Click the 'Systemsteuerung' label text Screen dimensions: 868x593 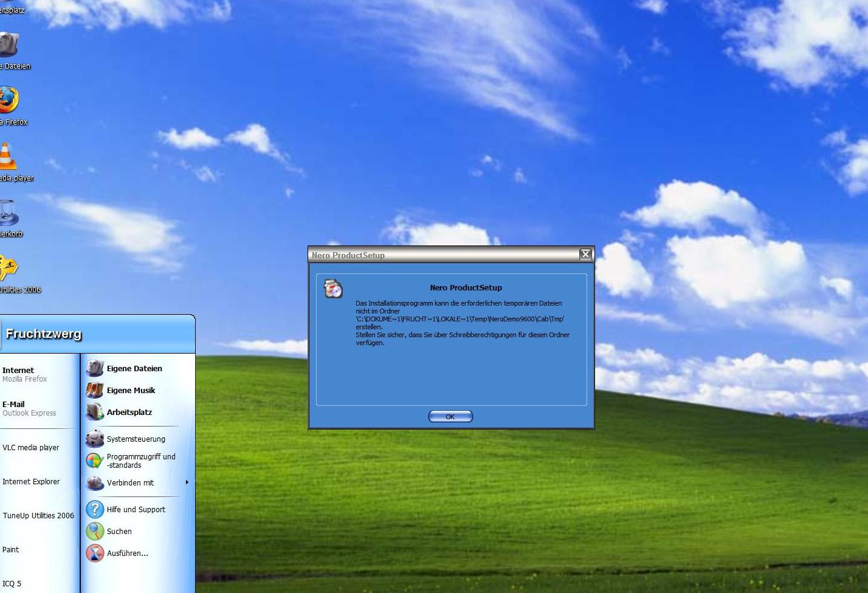136,439
